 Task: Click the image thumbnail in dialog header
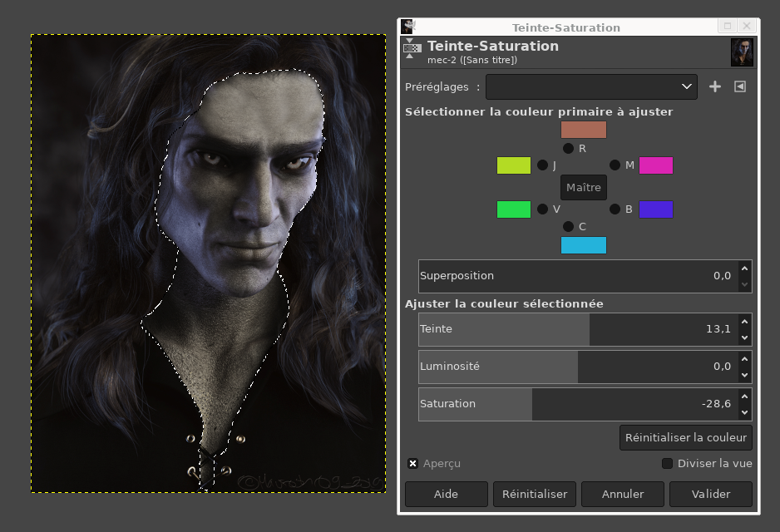742,52
